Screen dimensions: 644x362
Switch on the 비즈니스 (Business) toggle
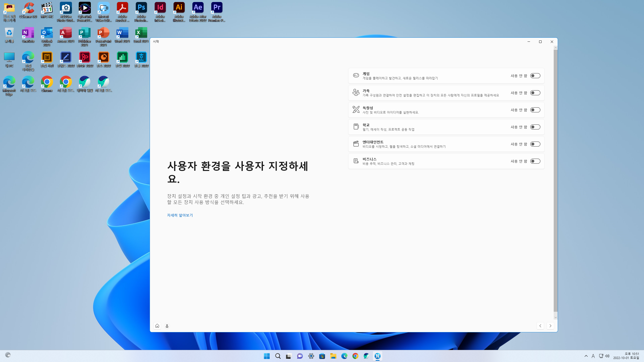pyautogui.click(x=535, y=161)
